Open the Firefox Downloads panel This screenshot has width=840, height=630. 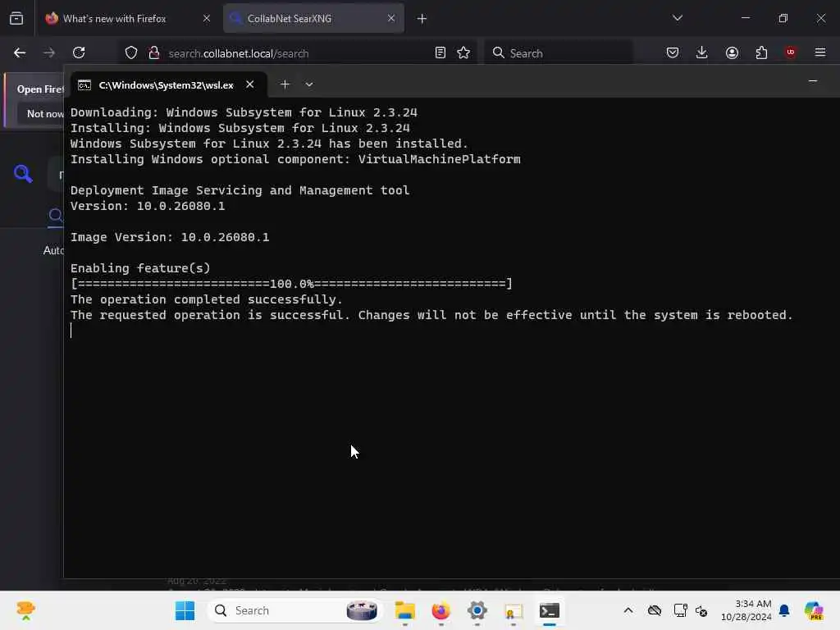(x=702, y=52)
